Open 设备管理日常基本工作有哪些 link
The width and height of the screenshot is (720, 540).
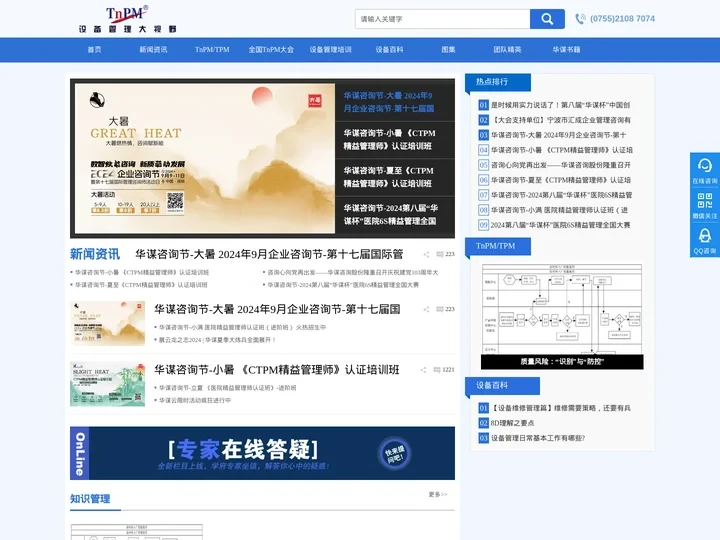[x=538, y=438]
